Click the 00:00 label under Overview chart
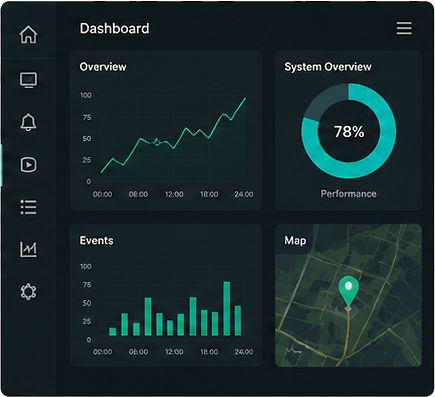Viewport: 435px width, 397px height. click(x=102, y=194)
